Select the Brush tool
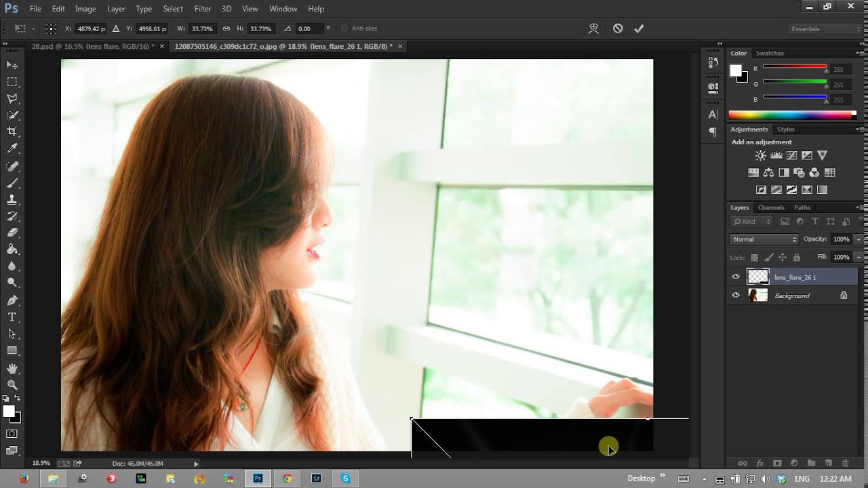The height and width of the screenshot is (488, 868). coord(12,183)
